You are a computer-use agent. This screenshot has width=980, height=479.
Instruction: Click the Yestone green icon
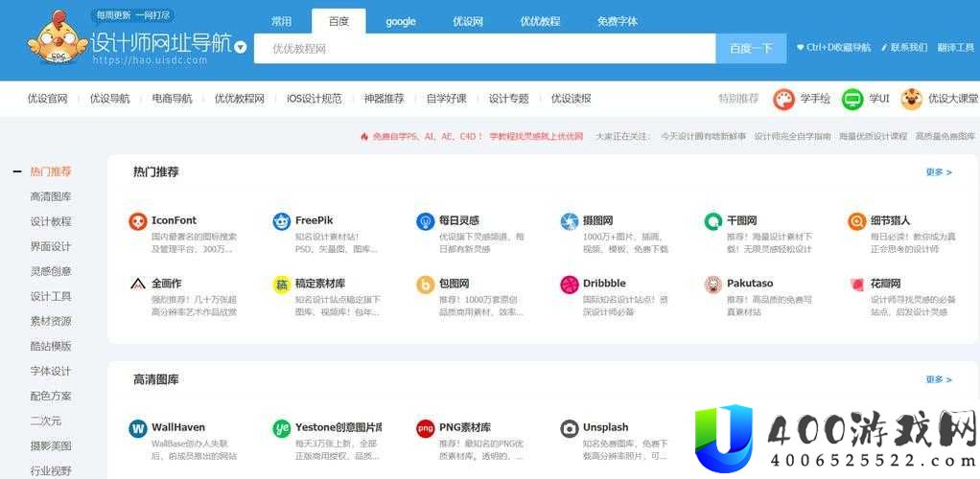coord(281,428)
